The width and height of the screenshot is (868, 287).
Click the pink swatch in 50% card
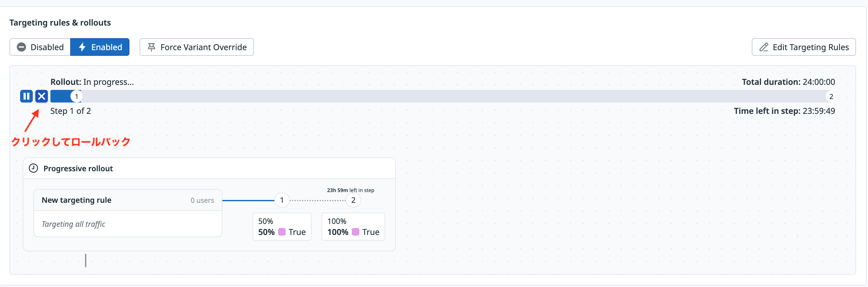(x=282, y=232)
